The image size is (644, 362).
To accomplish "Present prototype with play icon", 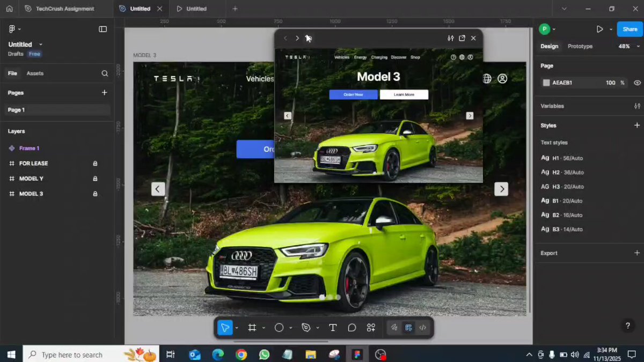I will [599, 29].
